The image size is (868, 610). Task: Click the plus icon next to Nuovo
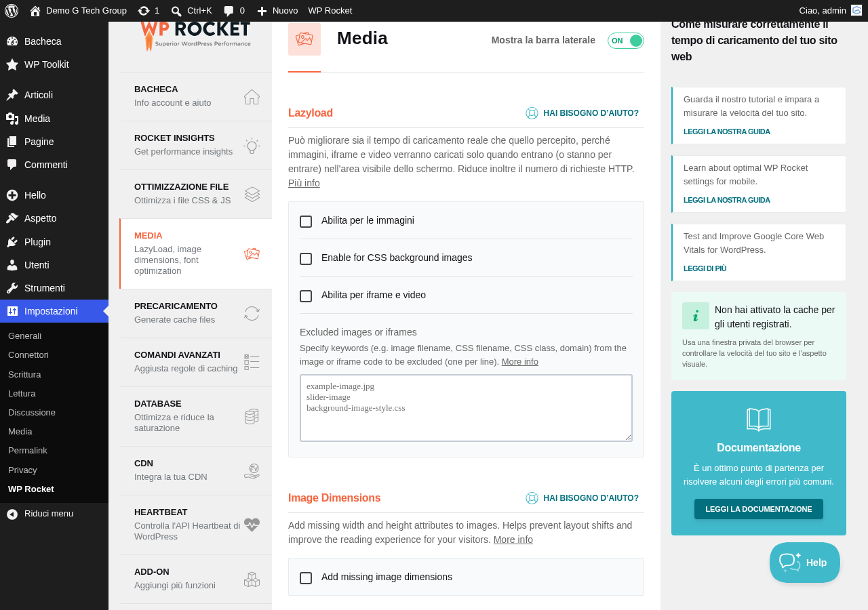(262, 11)
